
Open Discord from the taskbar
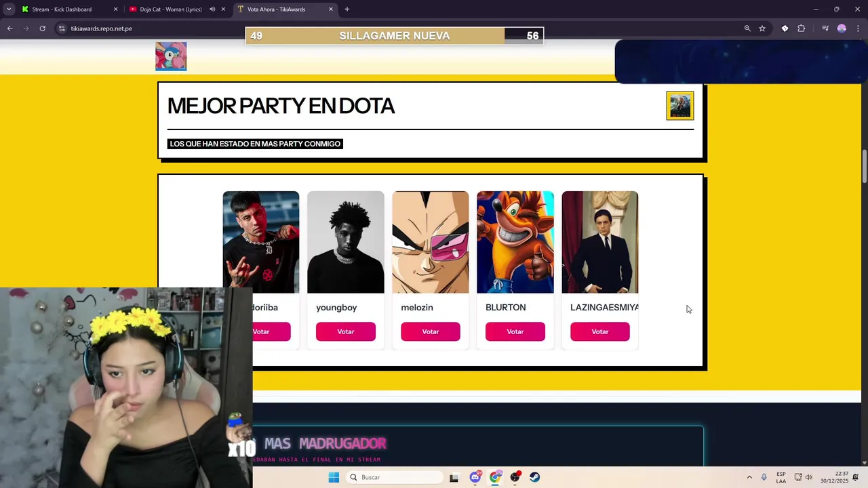pyautogui.click(x=475, y=477)
